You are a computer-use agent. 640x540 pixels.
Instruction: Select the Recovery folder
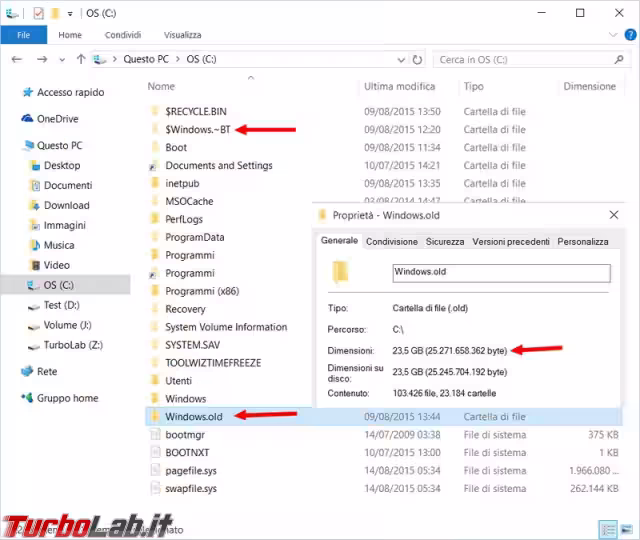[185, 309]
